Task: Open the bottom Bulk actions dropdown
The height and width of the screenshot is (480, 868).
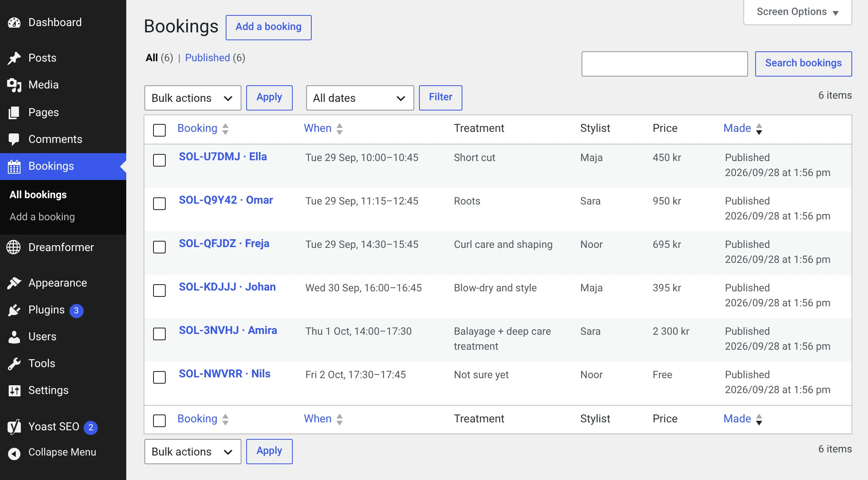Action: tap(193, 452)
